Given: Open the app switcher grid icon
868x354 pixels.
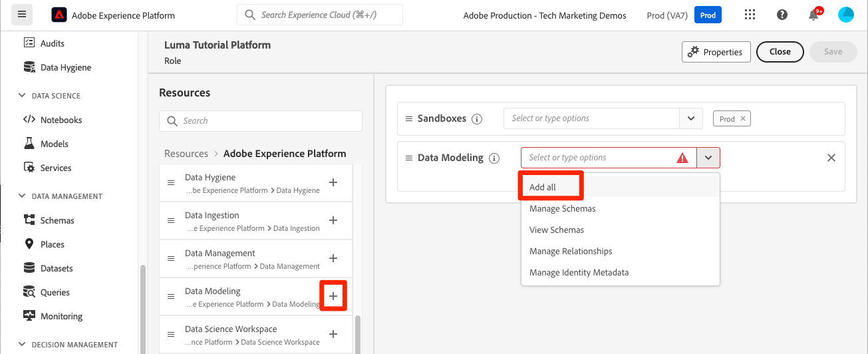Looking at the screenshot, I should coord(750,15).
